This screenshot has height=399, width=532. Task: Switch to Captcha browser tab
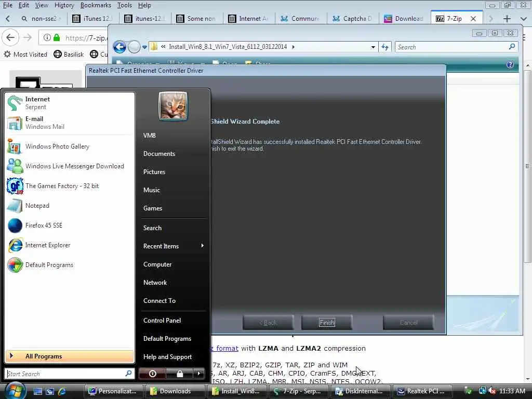point(353,18)
